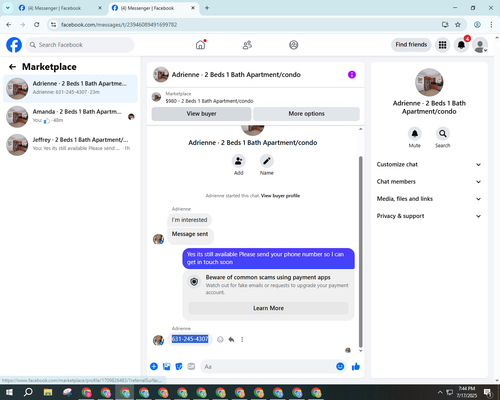The width and height of the screenshot is (500, 400).
Task: Open Chrome tab search dropdown arrow
Action: pyautogui.click(x=8, y=8)
